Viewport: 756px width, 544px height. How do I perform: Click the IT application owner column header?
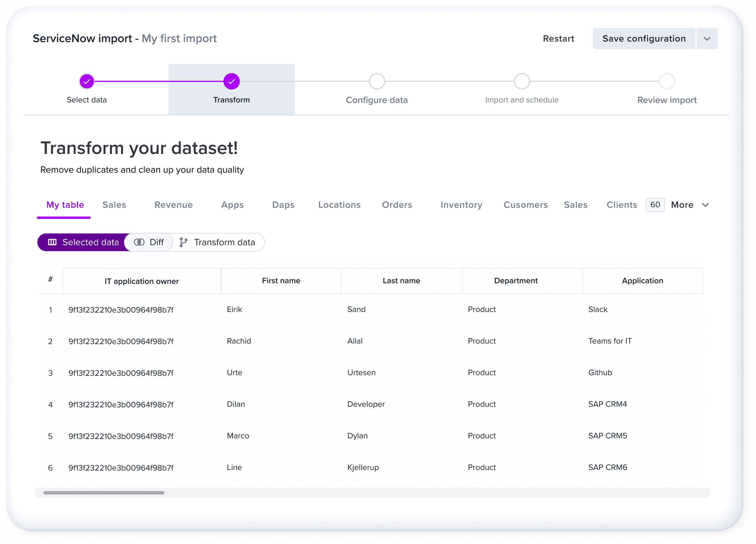tap(141, 281)
